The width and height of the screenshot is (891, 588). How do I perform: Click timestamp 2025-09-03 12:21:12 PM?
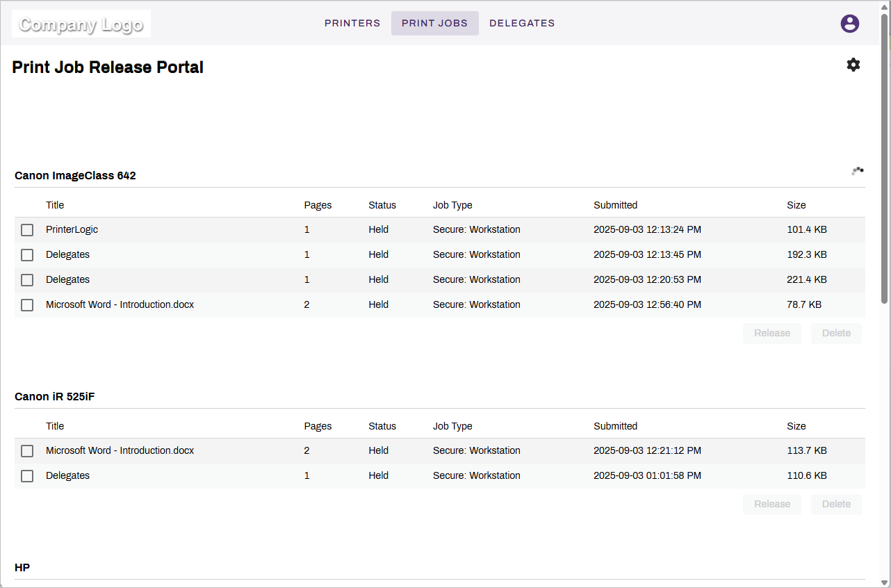[x=647, y=450]
